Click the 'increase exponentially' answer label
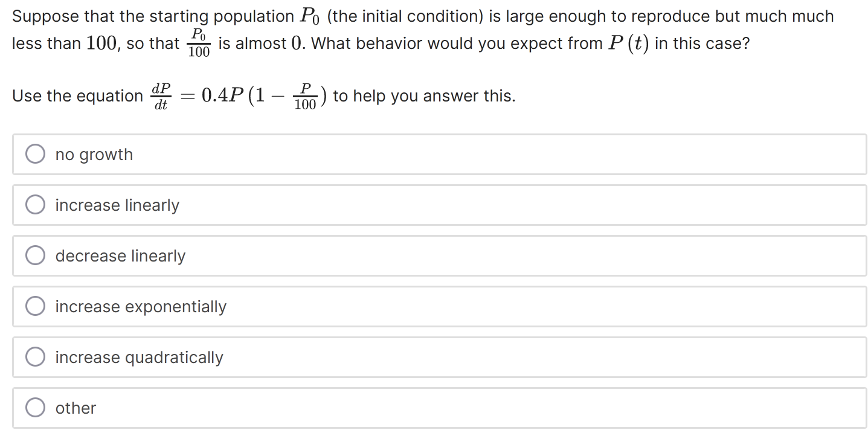Viewport: 868px width, 430px height. [140, 307]
